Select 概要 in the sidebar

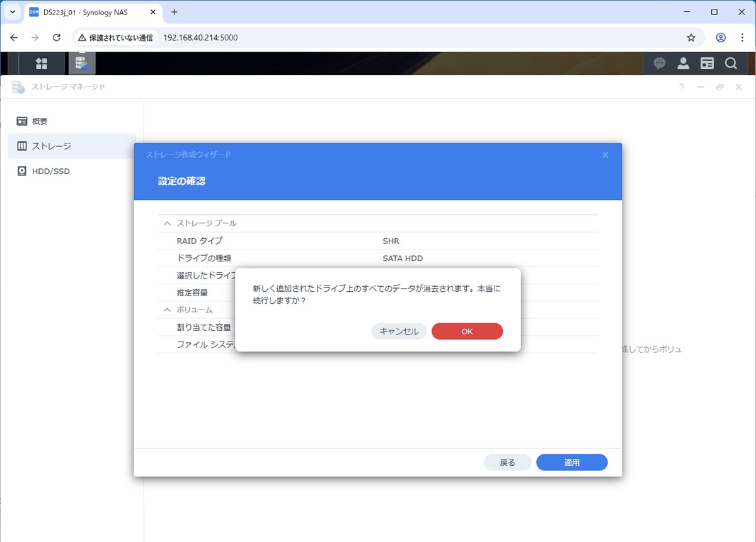point(40,121)
